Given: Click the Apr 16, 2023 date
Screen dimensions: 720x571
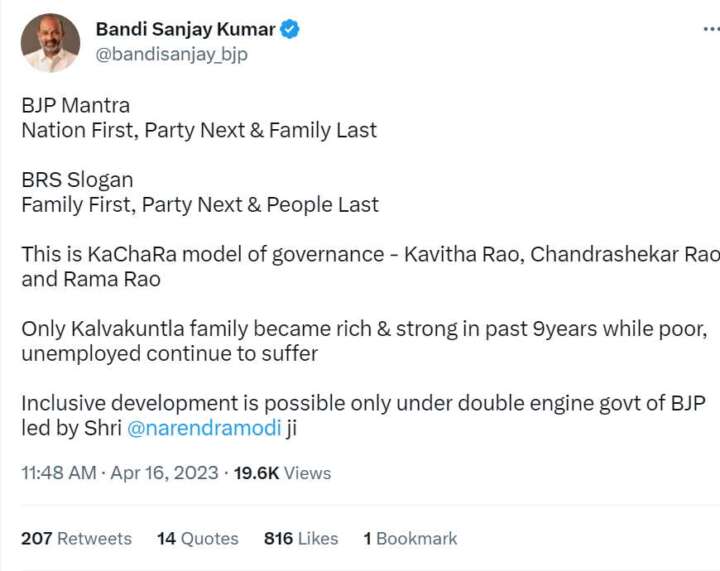Looking at the screenshot, I should [x=164, y=473].
